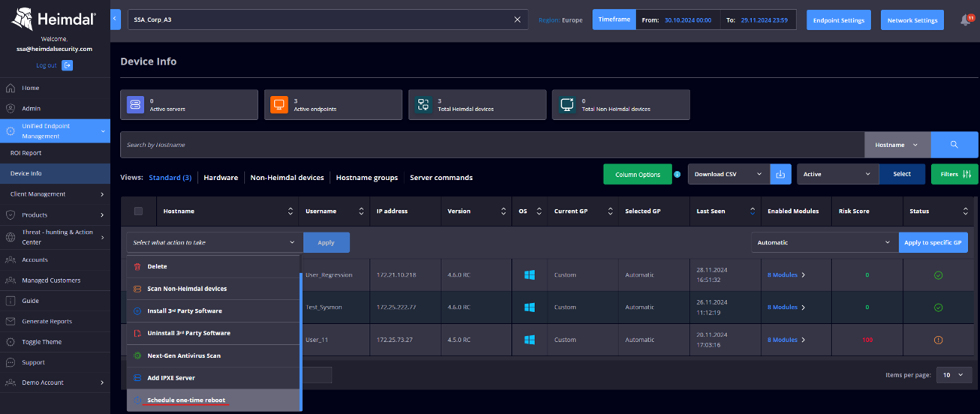
Task: Open the Automatic group policy dropdown
Action: (x=825, y=242)
